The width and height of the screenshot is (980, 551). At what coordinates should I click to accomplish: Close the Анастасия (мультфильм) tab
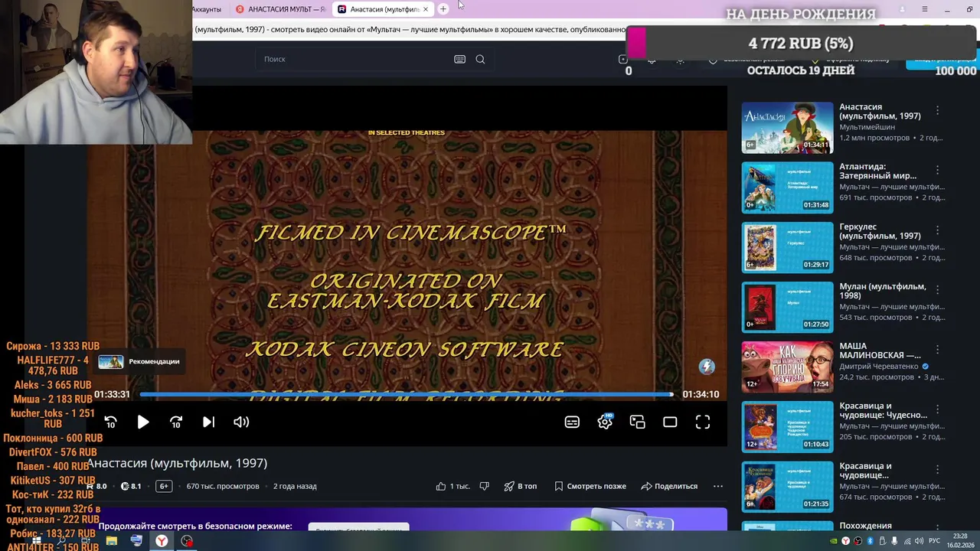click(426, 9)
